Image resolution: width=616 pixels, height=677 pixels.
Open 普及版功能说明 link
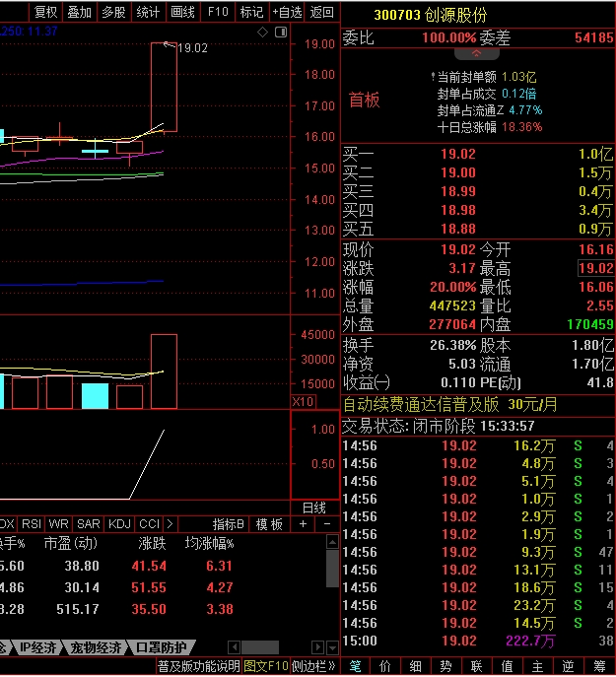tap(199, 666)
